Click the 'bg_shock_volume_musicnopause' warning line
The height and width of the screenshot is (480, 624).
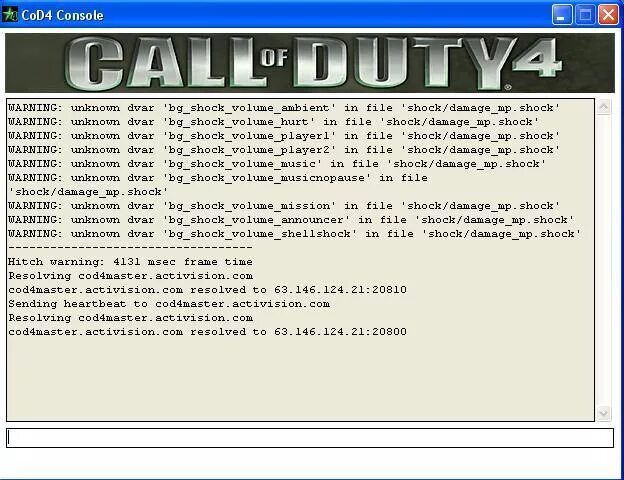[218, 185]
